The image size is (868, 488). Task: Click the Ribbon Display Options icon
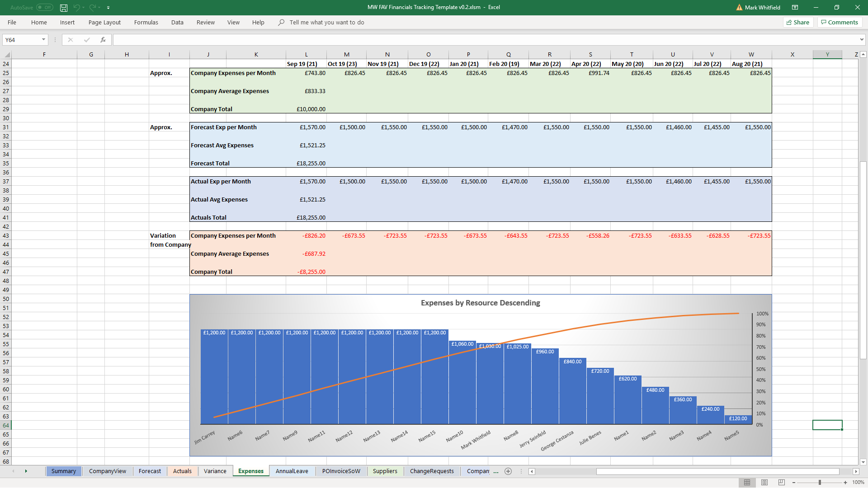click(x=795, y=8)
